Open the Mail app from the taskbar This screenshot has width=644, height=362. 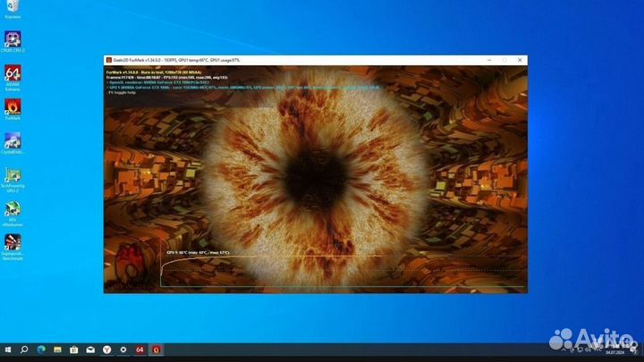[90, 349]
